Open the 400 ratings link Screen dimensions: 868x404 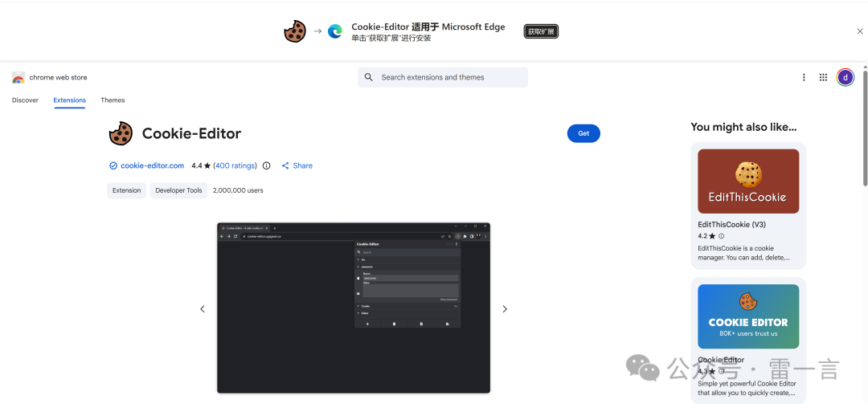click(x=235, y=165)
